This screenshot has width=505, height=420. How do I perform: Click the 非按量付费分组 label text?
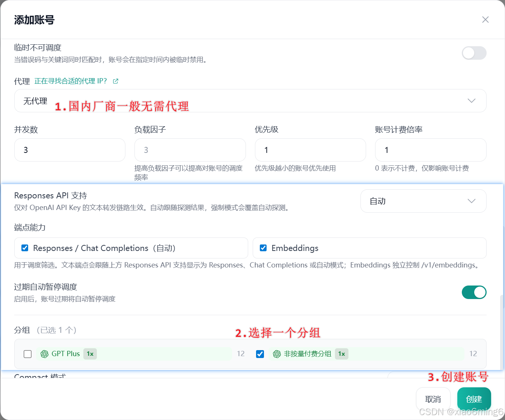point(308,354)
